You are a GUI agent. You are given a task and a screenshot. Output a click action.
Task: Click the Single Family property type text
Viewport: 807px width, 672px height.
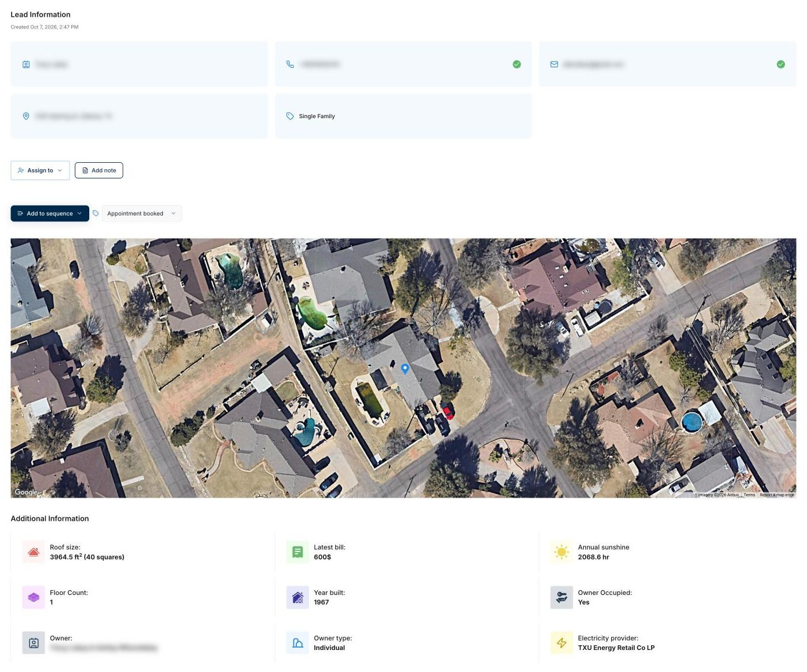coord(317,116)
